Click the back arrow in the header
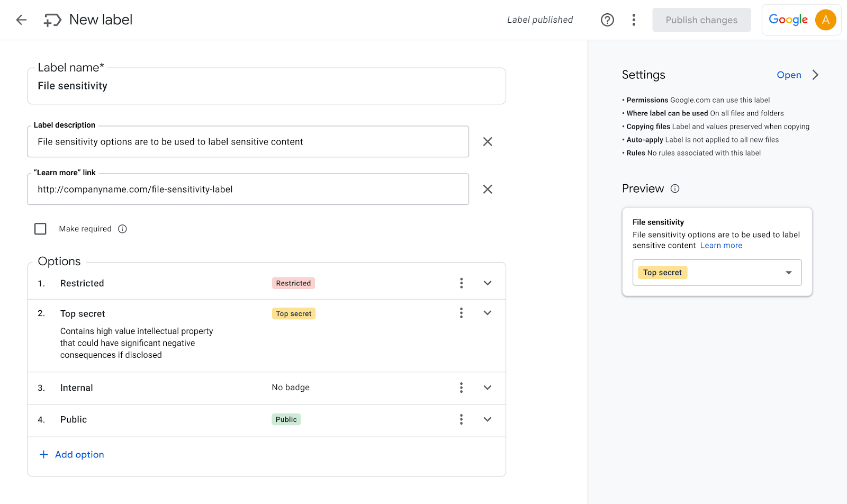 (x=21, y=20)
